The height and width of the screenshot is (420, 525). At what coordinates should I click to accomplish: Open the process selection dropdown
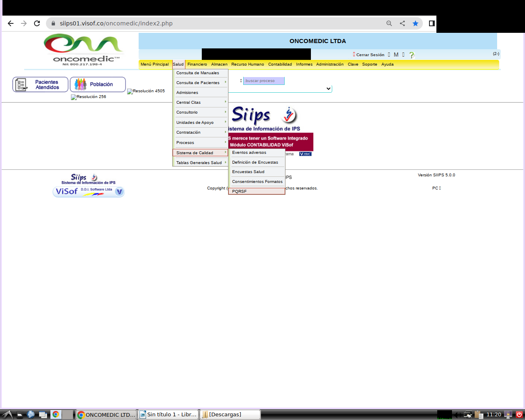328,89
